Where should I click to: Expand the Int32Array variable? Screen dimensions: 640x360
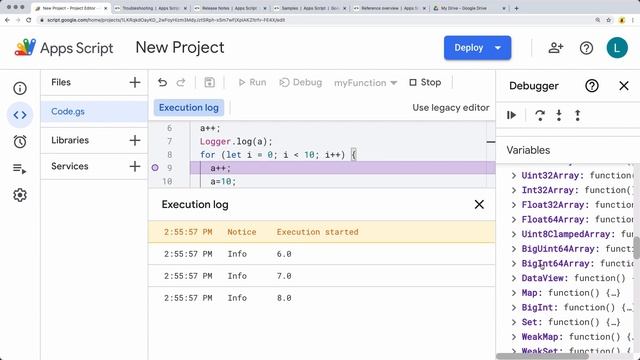click(x=514, y=190)
